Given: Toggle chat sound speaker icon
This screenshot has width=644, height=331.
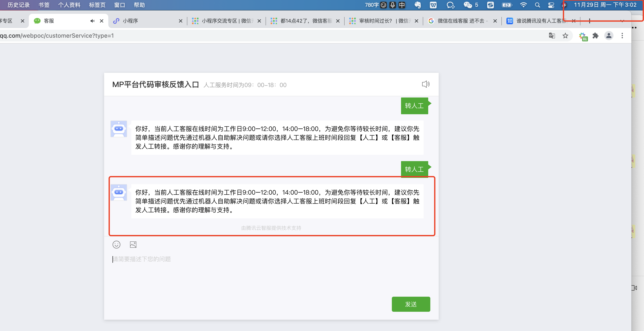Looking at the screenshot, I should click(425, 84).
